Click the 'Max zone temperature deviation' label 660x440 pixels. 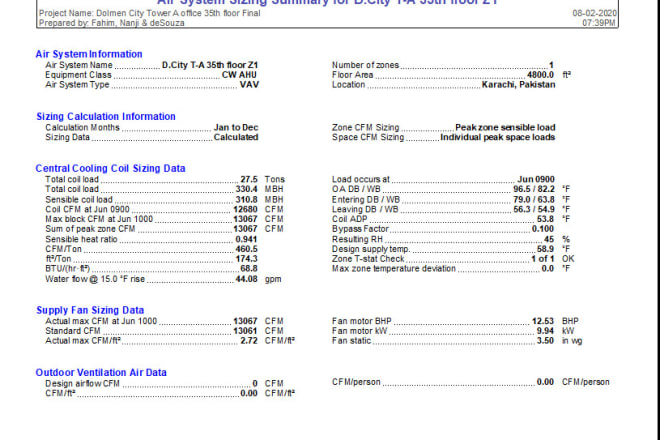click(394, 268)
